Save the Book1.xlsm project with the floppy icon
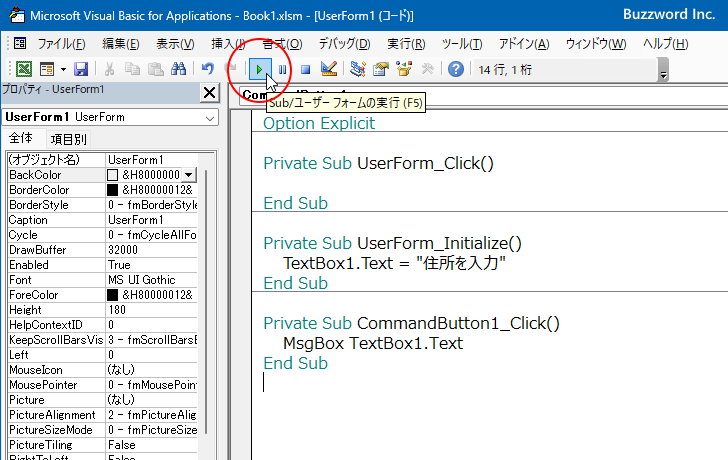The width and height of the screenshot is (728, 460). [x=81, y=69]
